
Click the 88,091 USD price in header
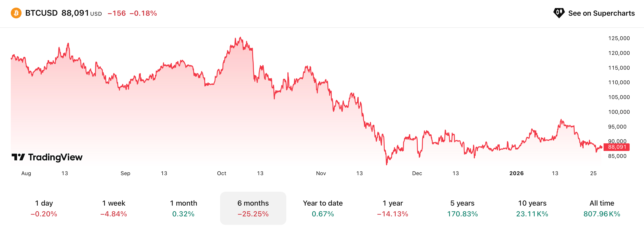pos(75,13)
